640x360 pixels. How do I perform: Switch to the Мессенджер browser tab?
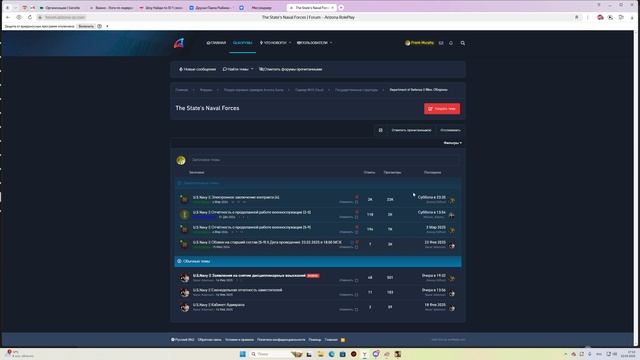pyautogui.click(x=262, y=8)
